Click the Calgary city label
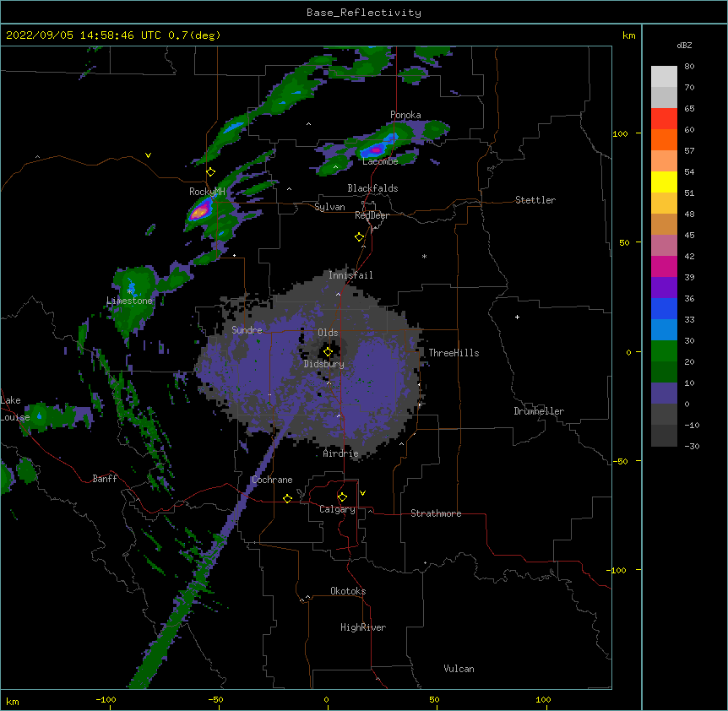Image resolution: width=728 pixels, height=711 pixels. tap(337, 509)
